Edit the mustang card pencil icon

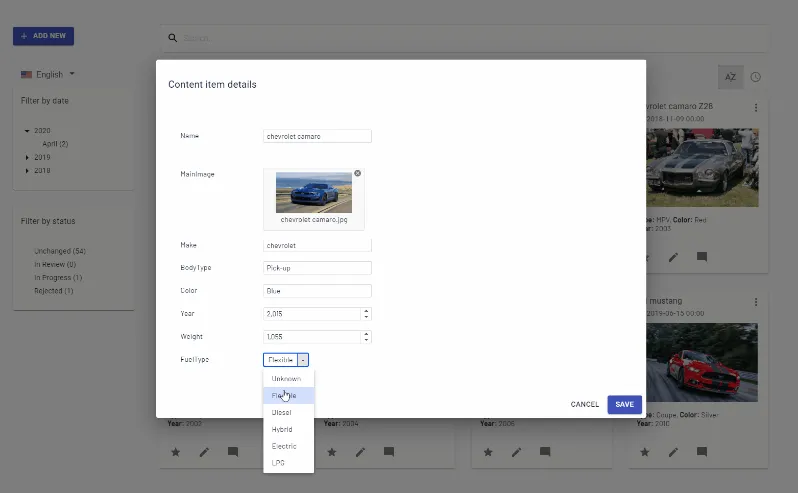[x=673, y=452]
